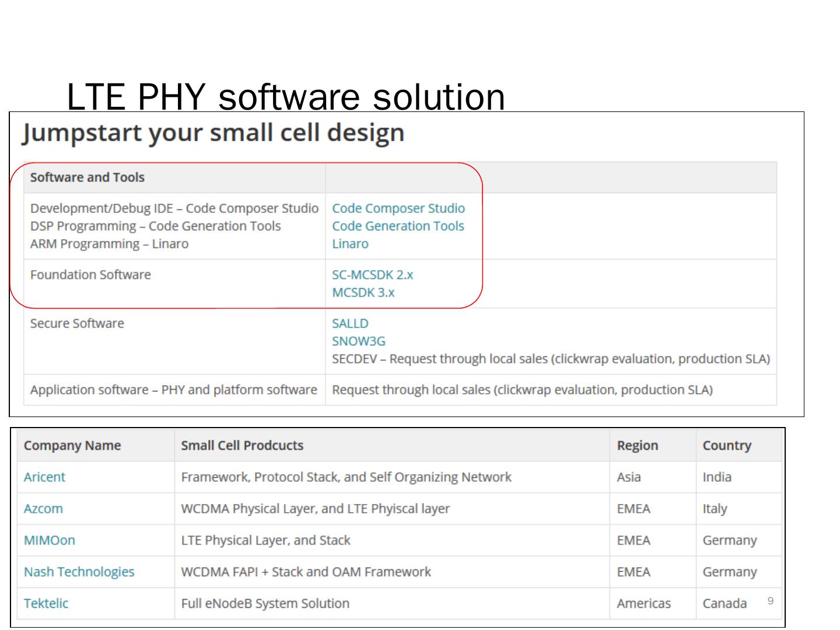This screenshot has height=630, width=840.
Task: Visit the Aricent company link
Action: (44, 477)
